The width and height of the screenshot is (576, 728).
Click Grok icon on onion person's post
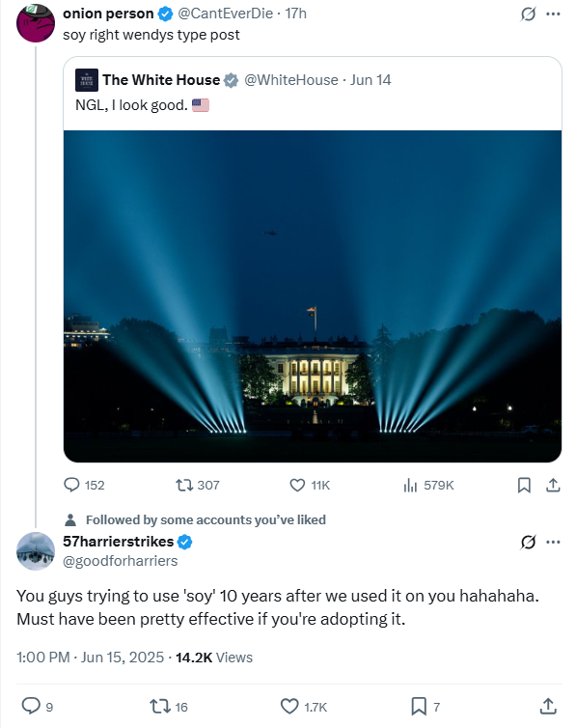[528, 14]
